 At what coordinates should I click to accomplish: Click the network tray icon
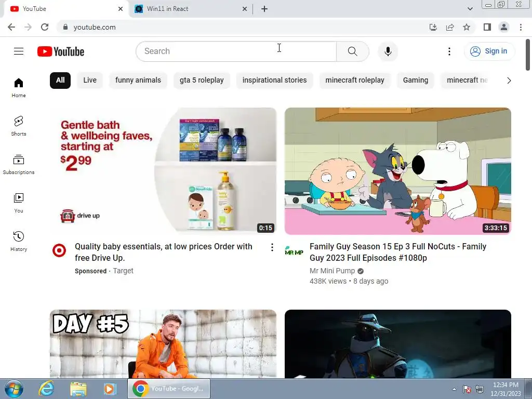480,389
